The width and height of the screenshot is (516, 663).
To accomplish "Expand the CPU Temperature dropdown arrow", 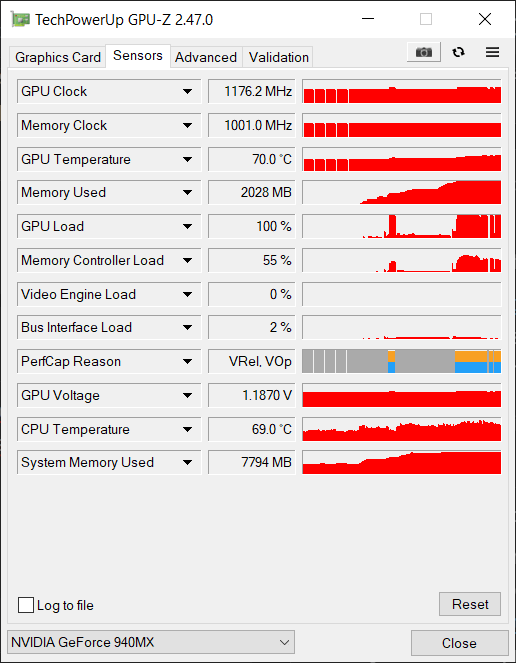I will 187,430.
